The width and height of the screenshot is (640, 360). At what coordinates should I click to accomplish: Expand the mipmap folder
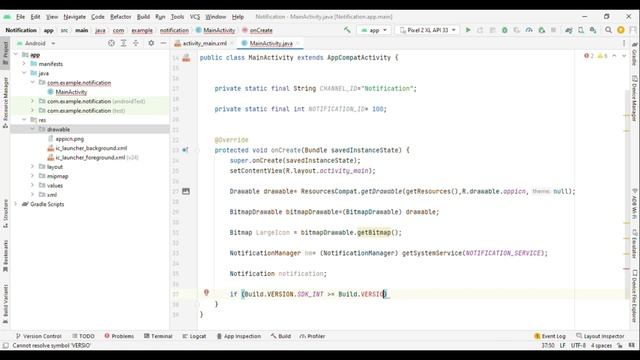click(32, 176)
